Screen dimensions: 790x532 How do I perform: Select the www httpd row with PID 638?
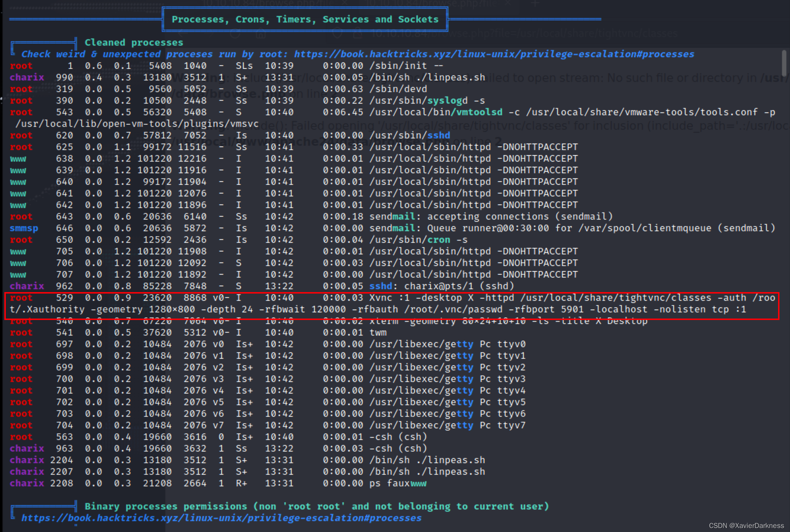point(294,158)
